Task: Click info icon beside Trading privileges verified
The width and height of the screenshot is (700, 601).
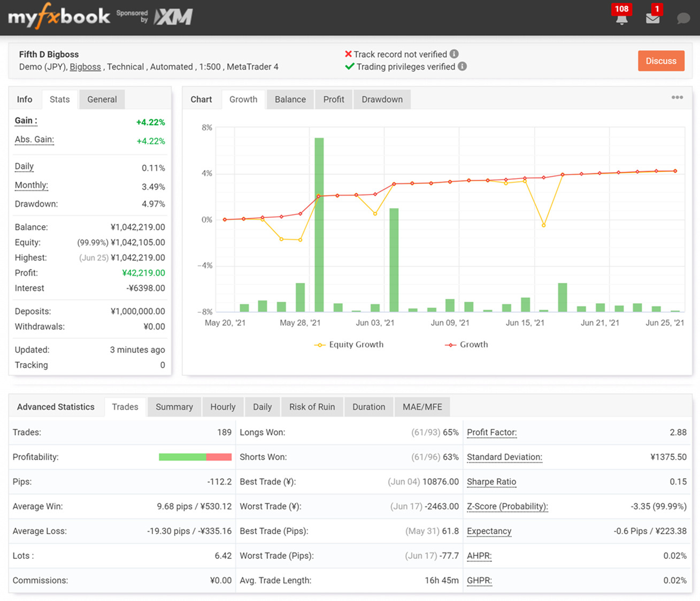Action: point(463,66)
